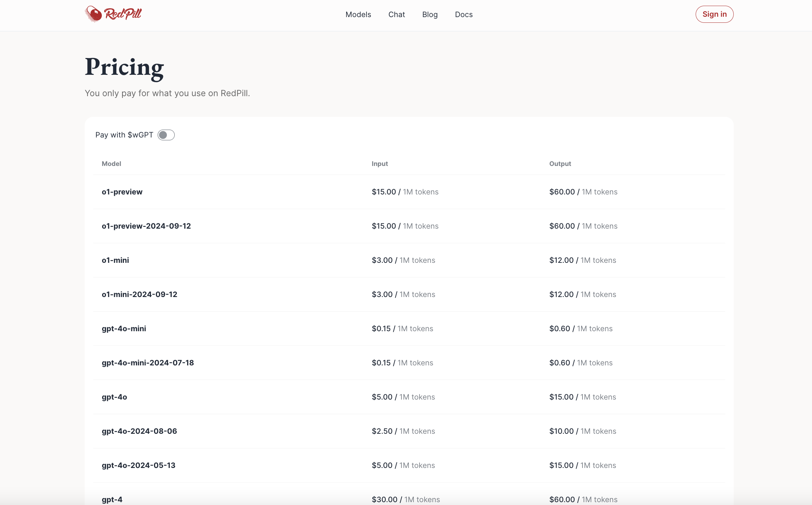Click o1-mini input price $3.00
This screenshot has height=505, width=812.
pos(382,260)
